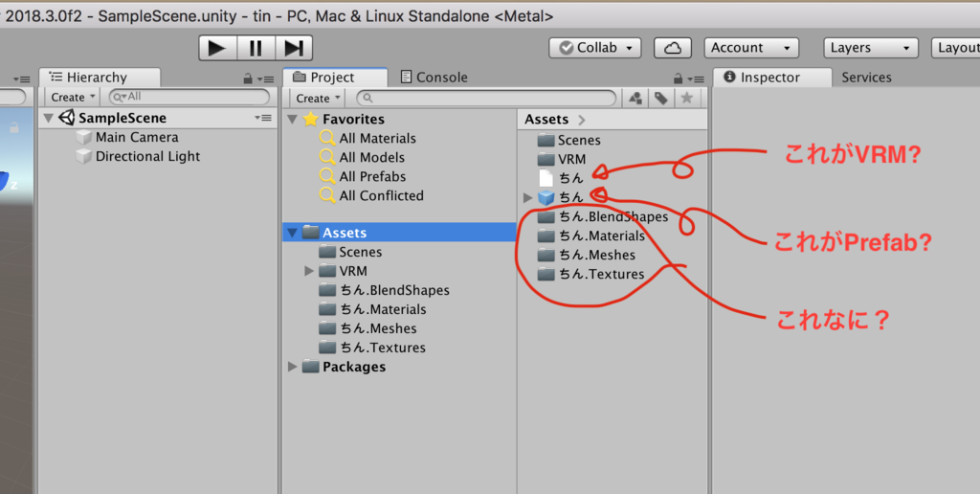Select the blue cube prefab ちん
Viewport: 980px width, 494px height.
click(560, 197)
